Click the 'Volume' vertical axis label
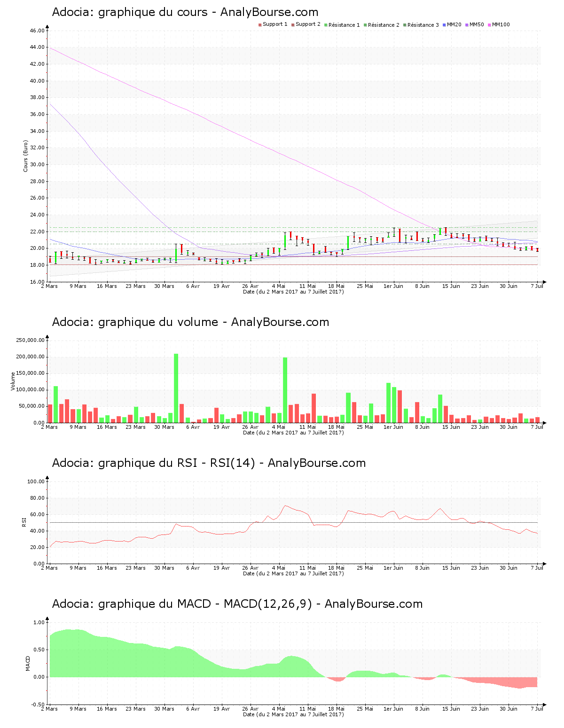The height and width of the screenshot is (728, 564). pos(13,381)
